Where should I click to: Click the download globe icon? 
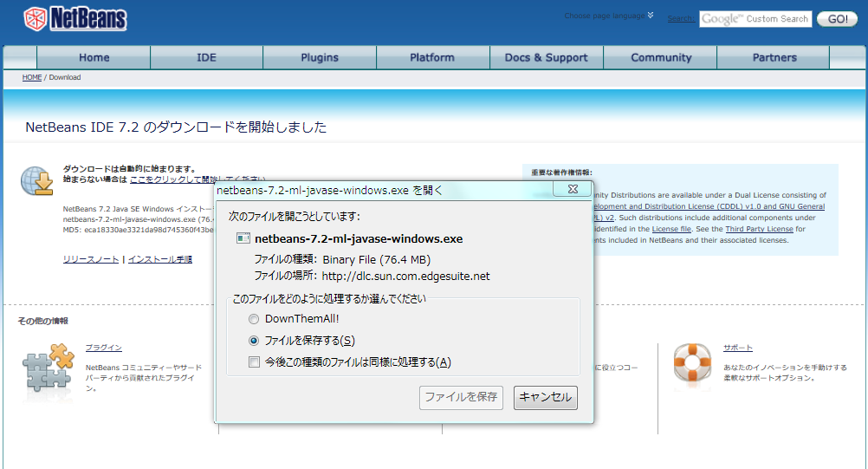click(36, 181)
